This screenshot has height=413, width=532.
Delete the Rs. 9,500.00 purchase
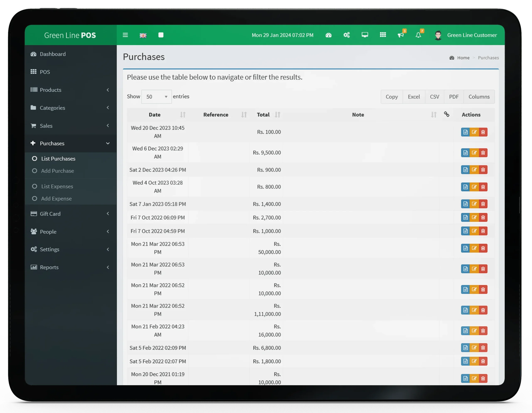(x=483, y=153)
